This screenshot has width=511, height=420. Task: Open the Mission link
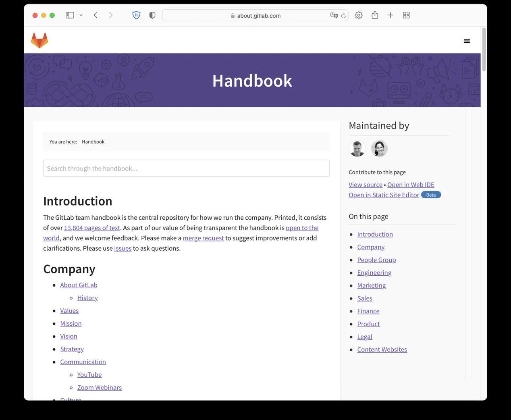pyautogui.click(x=71, y=324)
